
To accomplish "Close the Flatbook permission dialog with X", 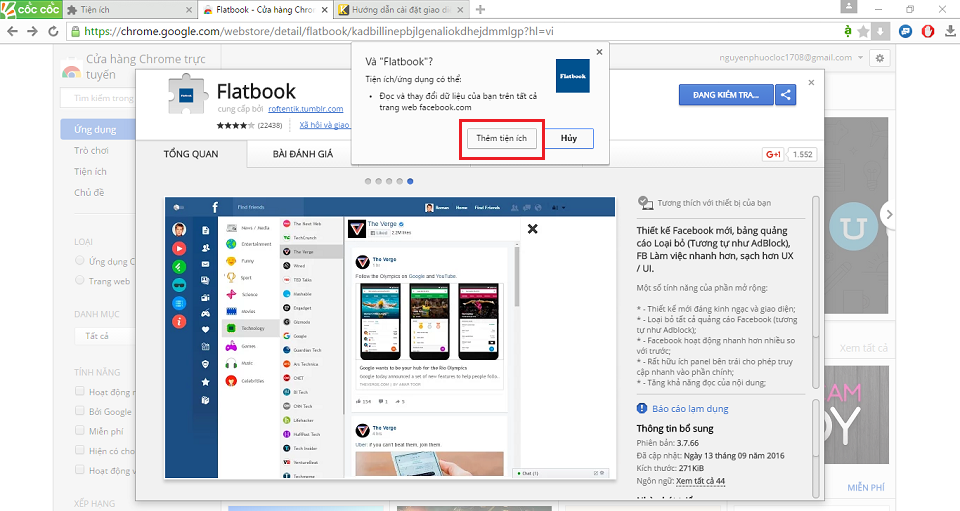I will [x=599, y=52].
